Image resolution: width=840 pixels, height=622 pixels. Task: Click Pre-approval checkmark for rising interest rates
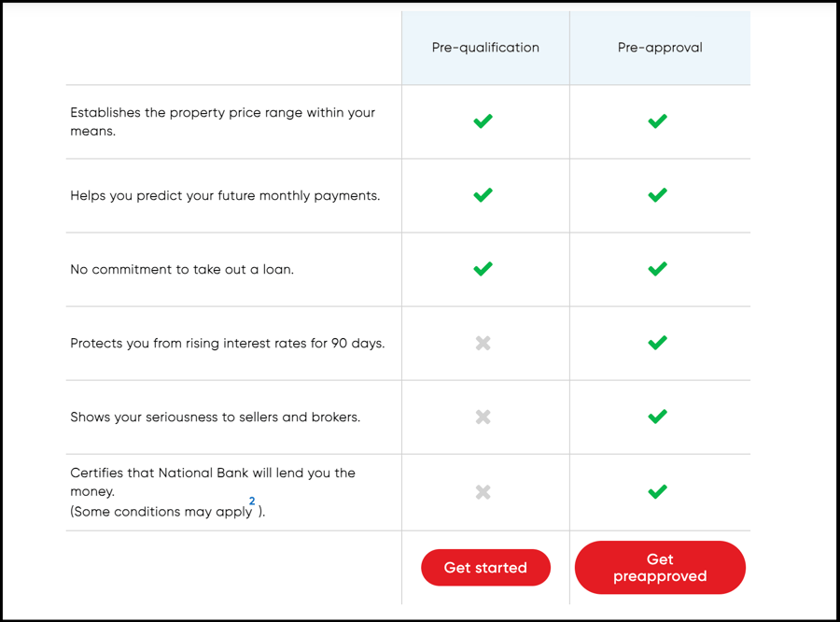click(658, 343)
